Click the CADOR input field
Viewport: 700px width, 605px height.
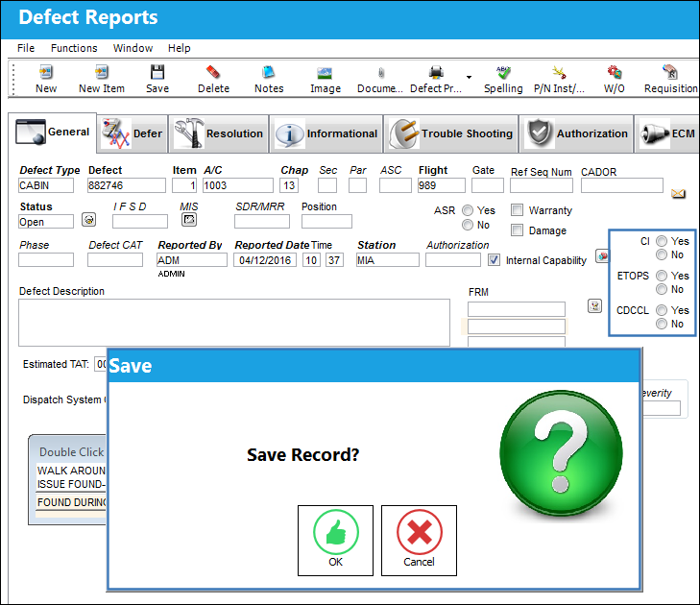tap(622, 185)
